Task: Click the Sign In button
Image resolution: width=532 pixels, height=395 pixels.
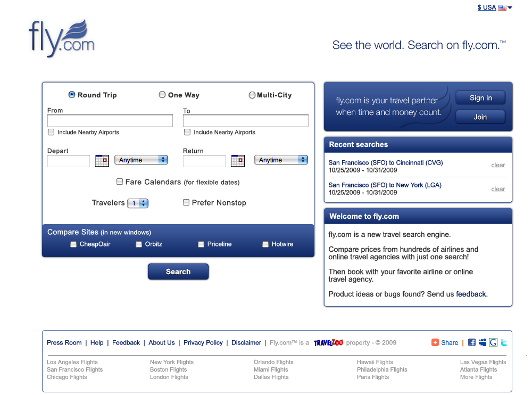Action: click(480, 98)
